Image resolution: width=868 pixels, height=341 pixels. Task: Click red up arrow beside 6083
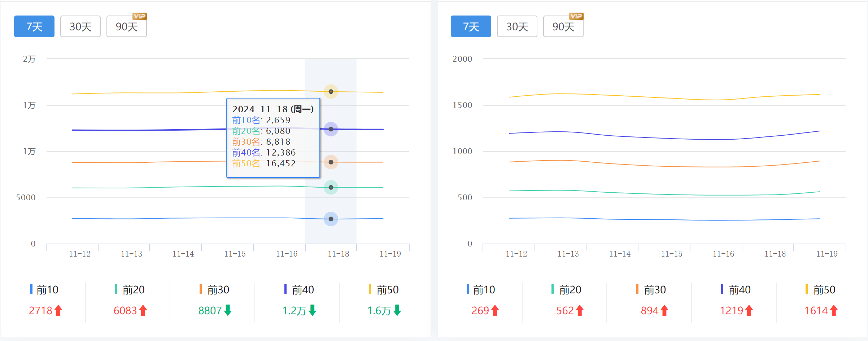pyautogui.click(x=143, y=310)
